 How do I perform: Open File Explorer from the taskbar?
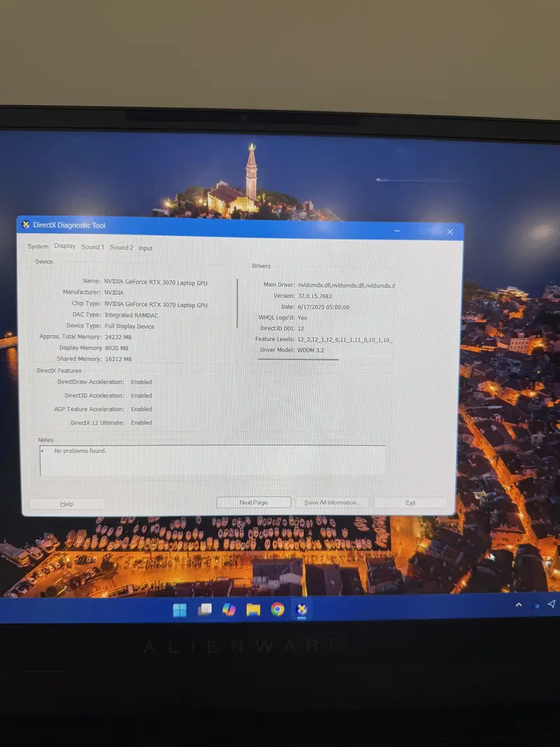pyautogui.click(x=253, y=610)
